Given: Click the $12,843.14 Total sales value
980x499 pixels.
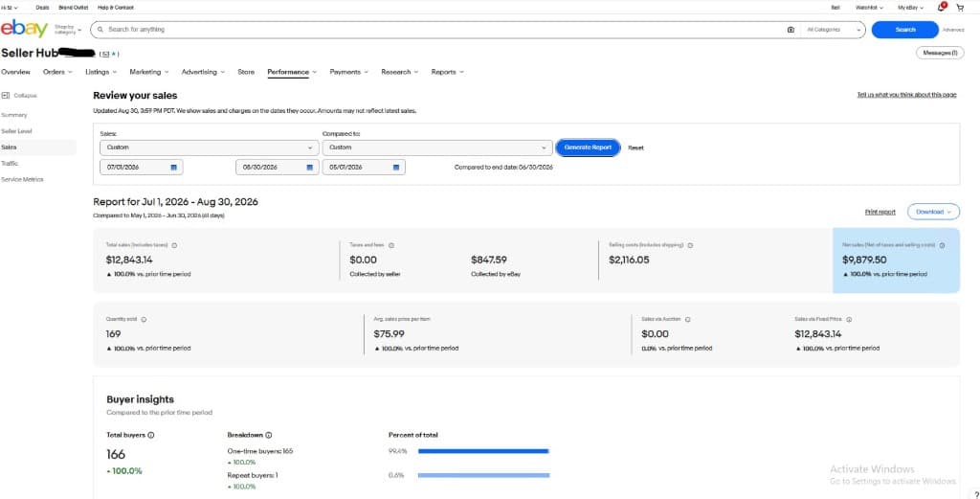Looking at the screenshot, I should click(129, 260).
